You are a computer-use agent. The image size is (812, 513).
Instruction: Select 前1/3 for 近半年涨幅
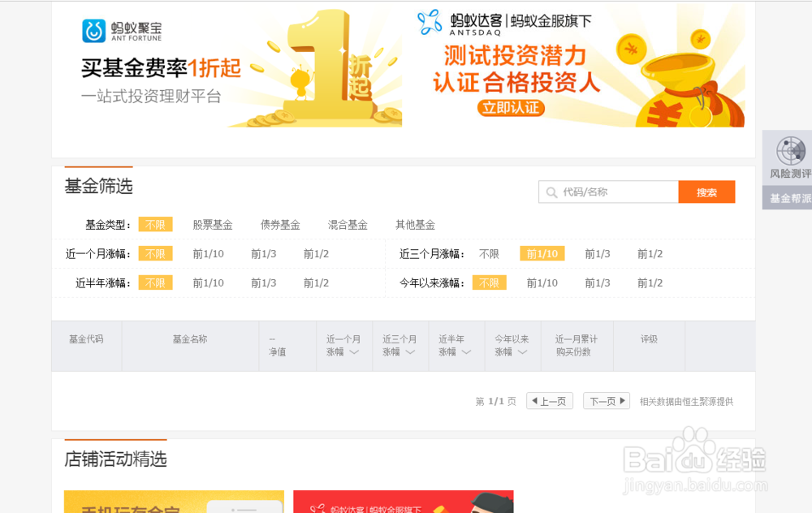264,283
